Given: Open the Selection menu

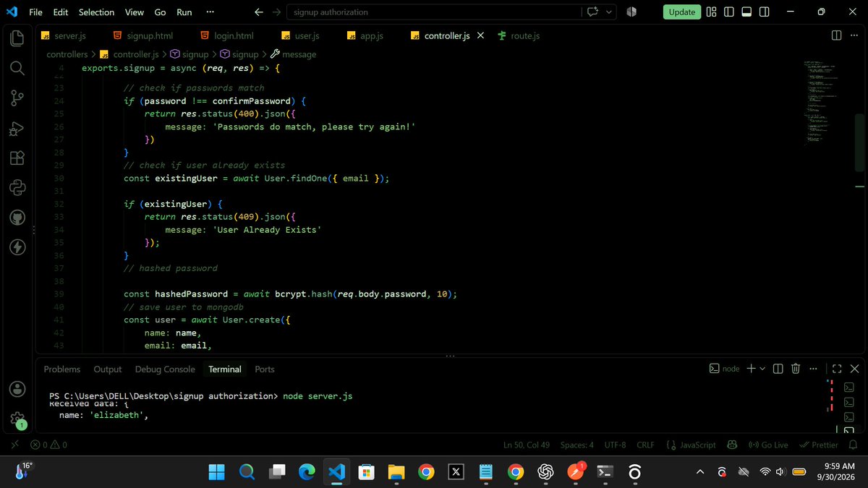Looking at the screenshot, I should click(96, 12).
